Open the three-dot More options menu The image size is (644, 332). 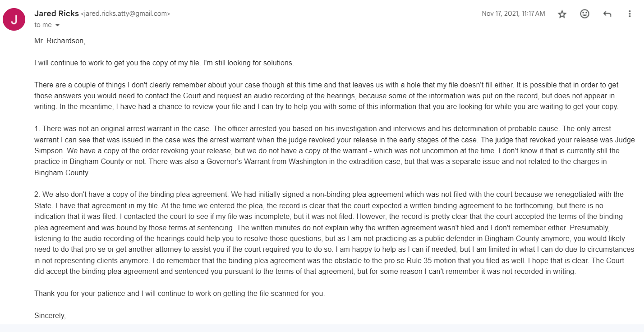pyautogui.click(x=630, y=14)
